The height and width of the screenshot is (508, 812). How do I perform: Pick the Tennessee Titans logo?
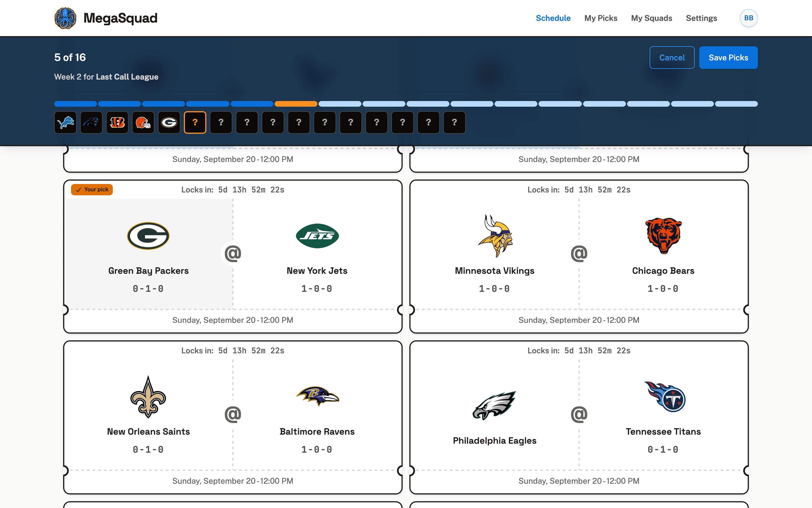click(x=664, y=397)
